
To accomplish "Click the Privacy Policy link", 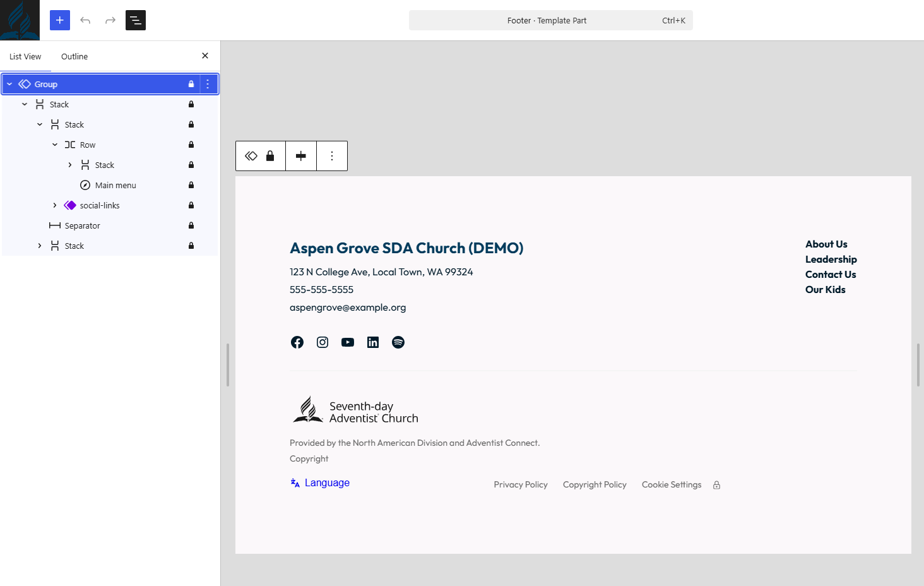I will pyautogui.click(x=521, y=485).
